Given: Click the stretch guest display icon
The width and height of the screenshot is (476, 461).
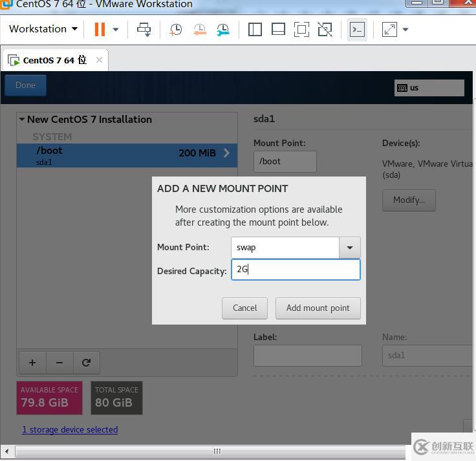Looking at the screenshot, I should point(389,30).
